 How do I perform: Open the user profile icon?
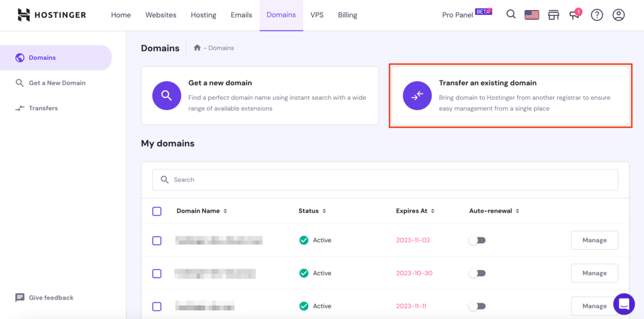[619, 15]
